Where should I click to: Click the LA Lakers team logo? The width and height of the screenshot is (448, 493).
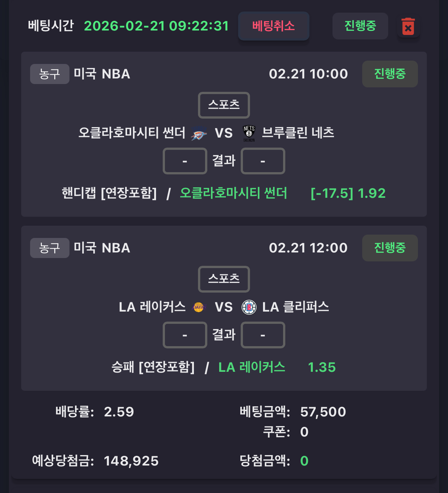tap(199, 307)
